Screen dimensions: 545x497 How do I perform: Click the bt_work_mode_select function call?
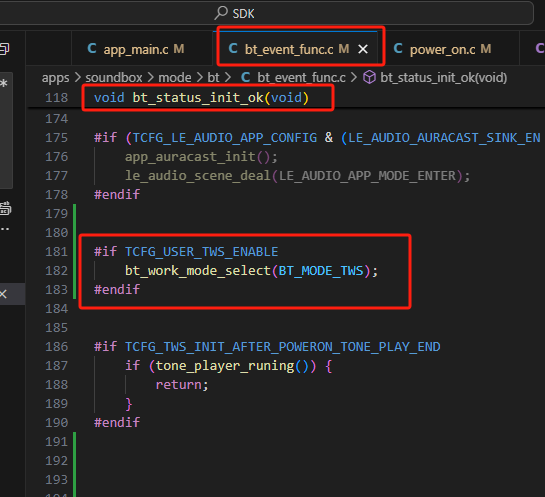click(x=197, y=270)
